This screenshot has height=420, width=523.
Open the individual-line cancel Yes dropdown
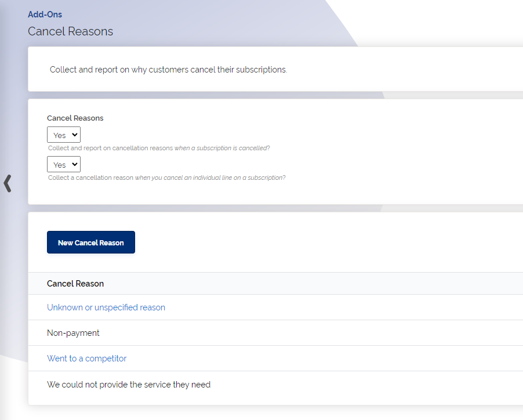pyautogui.click(x=64, y=165)
